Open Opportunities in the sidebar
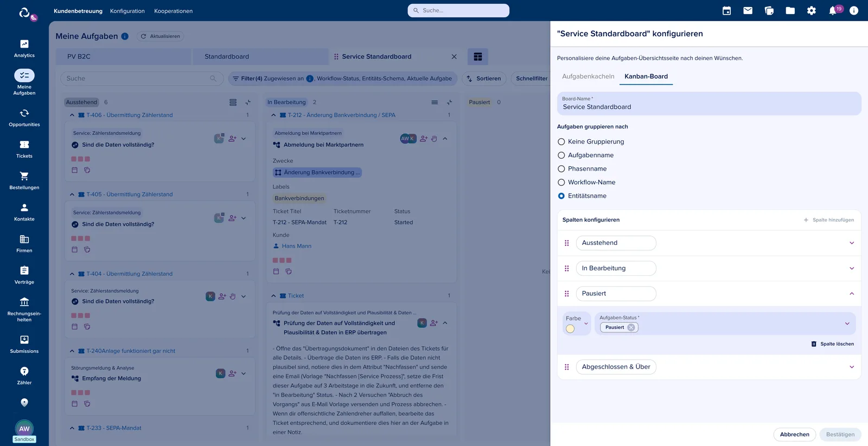Image resolution: width=868 pixels, height=446 pixels. point(24,118)
